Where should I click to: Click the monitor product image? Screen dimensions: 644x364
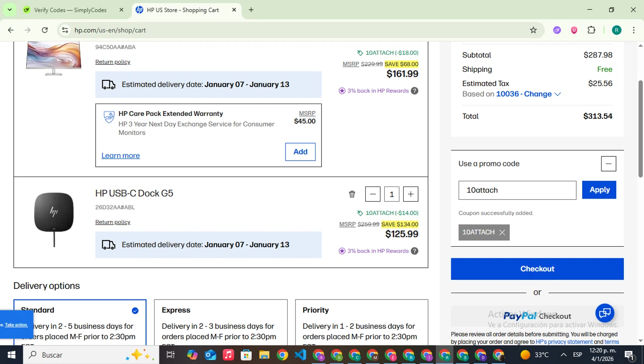click(x=54, y=58)
